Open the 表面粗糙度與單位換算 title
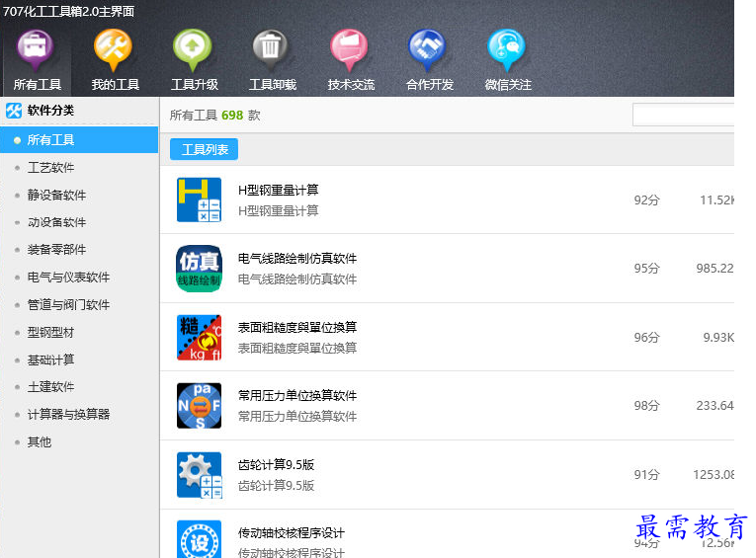Viewport: 756px width, 558px height. point(297,328)
